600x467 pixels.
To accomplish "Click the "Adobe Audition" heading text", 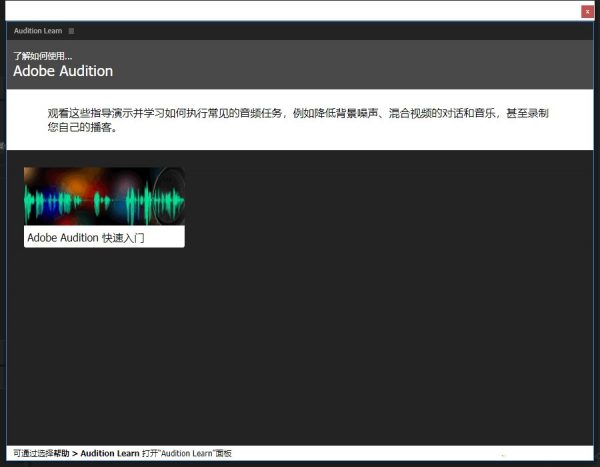I will [x=63, y=71].
